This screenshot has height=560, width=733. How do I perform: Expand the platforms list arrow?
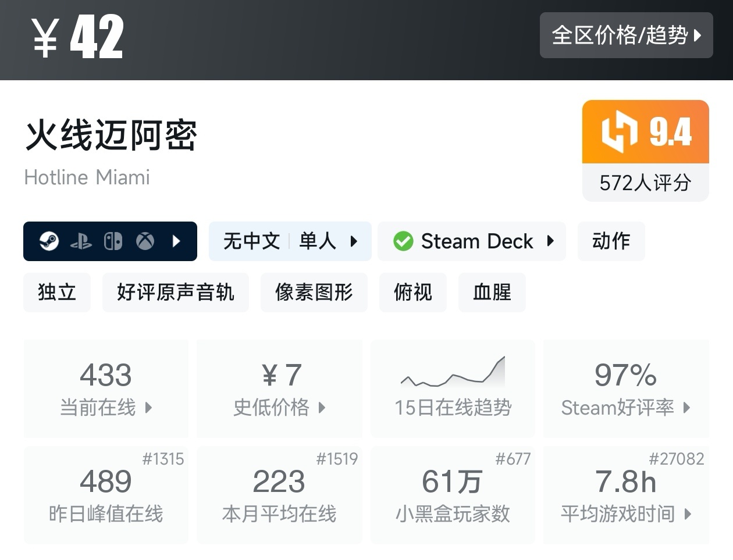pyautogui.click(x=177, y=241)
